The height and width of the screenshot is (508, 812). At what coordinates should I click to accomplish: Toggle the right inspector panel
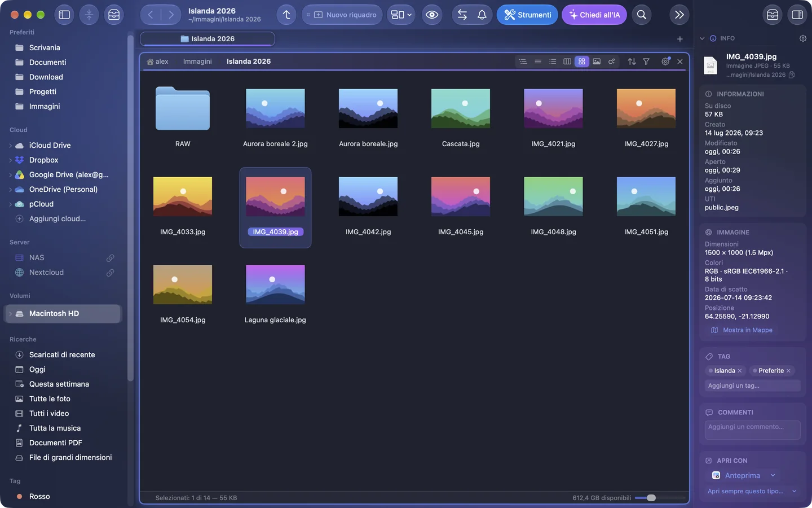[x=797, y=15]
